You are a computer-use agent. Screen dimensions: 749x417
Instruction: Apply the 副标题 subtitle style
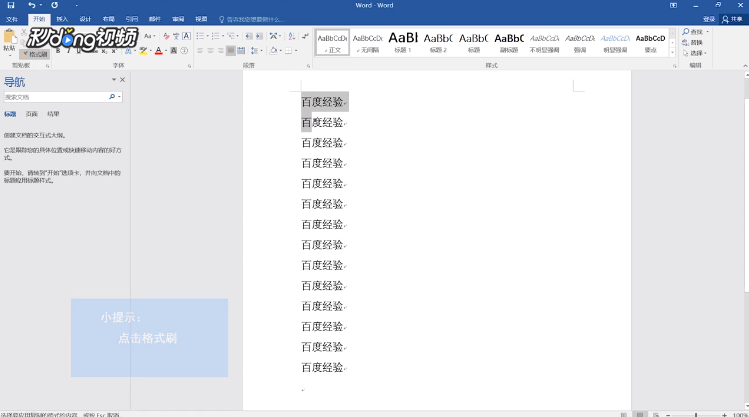509,42
